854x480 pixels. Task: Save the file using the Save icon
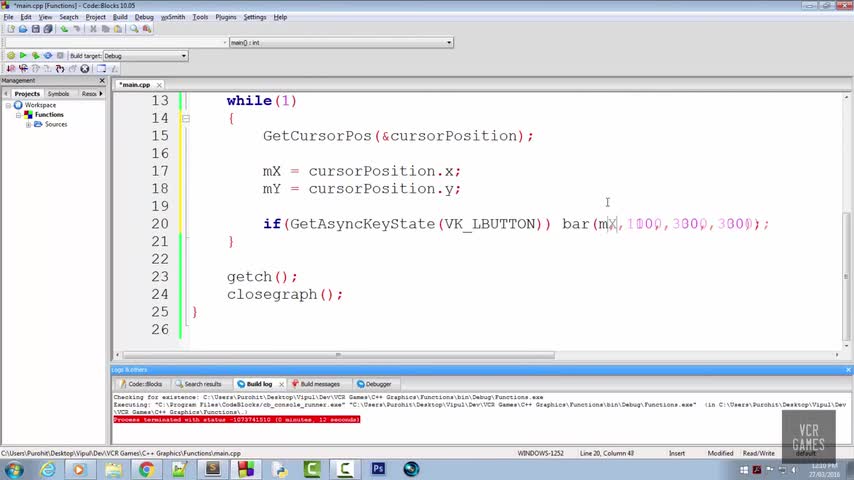(35, 29)
